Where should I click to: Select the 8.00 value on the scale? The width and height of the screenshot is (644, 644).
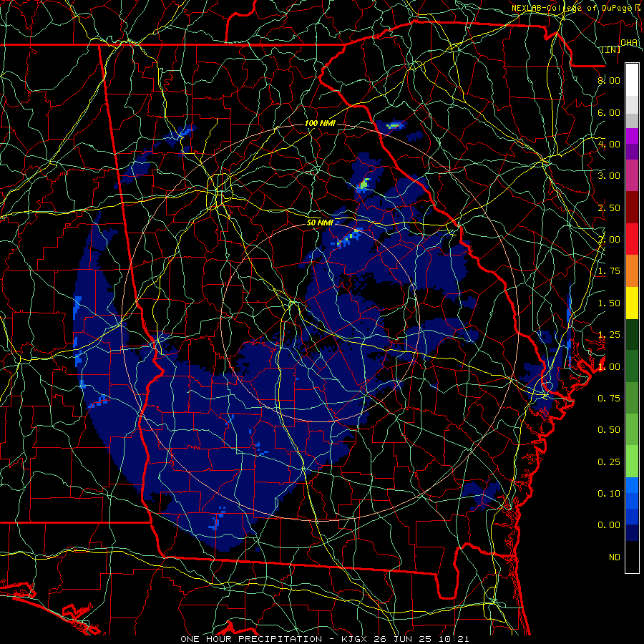coord(609,80)
